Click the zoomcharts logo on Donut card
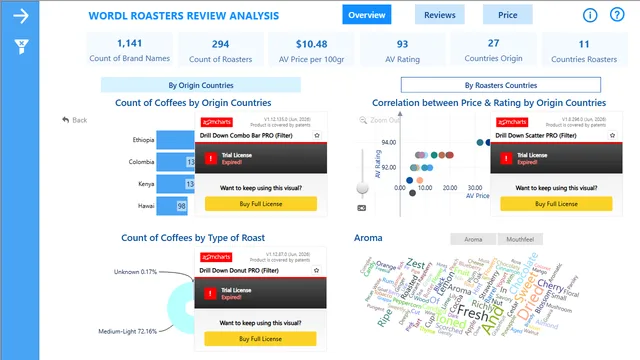This screenshot has height=360, width=640. coord(216,257)
